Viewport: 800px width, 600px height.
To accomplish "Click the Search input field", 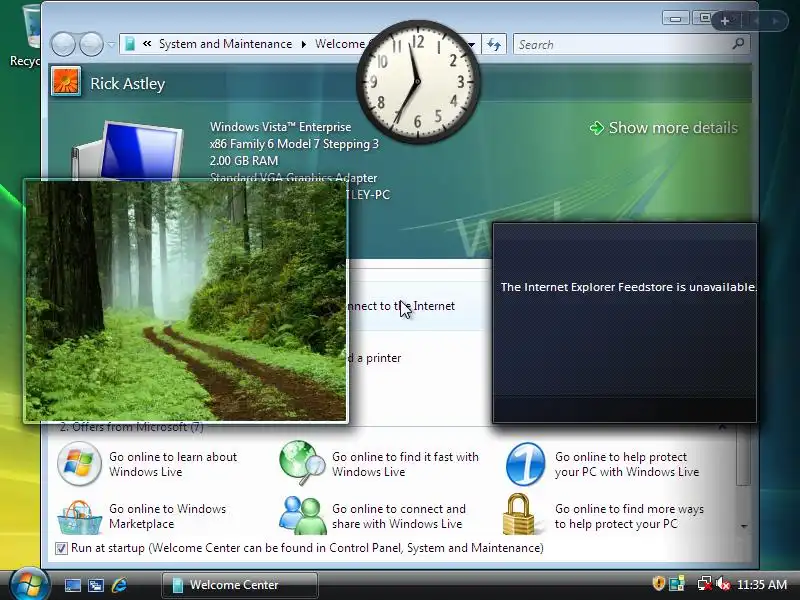I will coord(622,44).
